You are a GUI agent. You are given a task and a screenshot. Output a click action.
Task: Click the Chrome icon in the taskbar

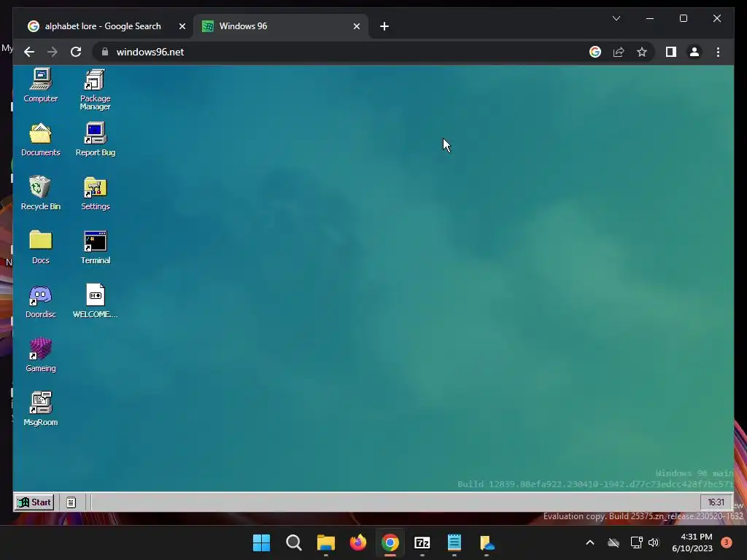pyautogui.click(x=390, y=542)
